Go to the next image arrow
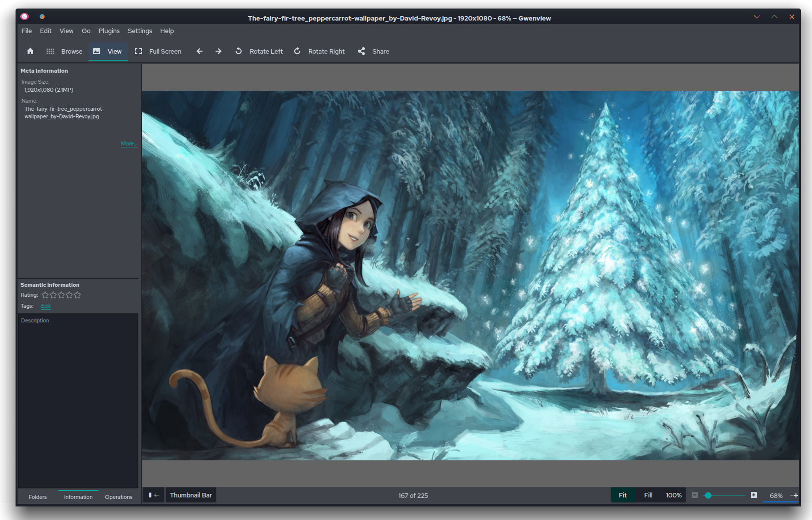Screen dimensions: 812x520 (219, 51)
